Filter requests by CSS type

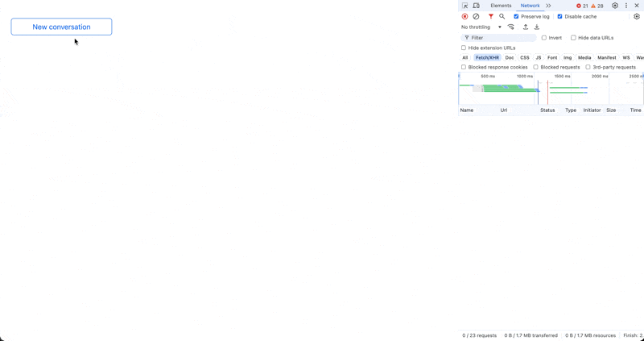[x=525, y=57]
